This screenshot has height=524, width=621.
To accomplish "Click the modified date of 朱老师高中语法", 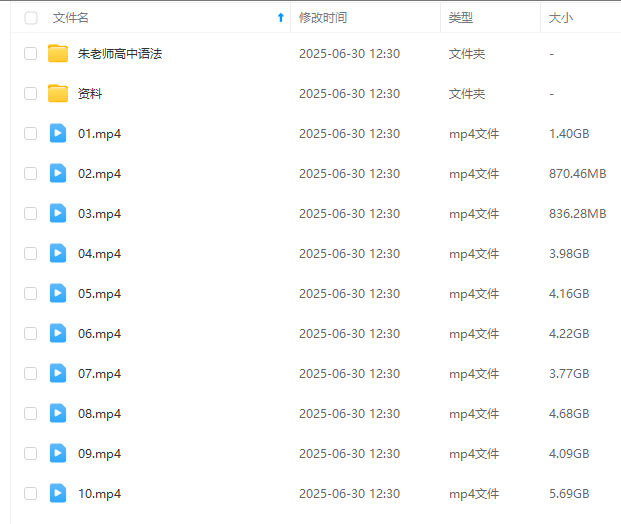I will (349, 54).
